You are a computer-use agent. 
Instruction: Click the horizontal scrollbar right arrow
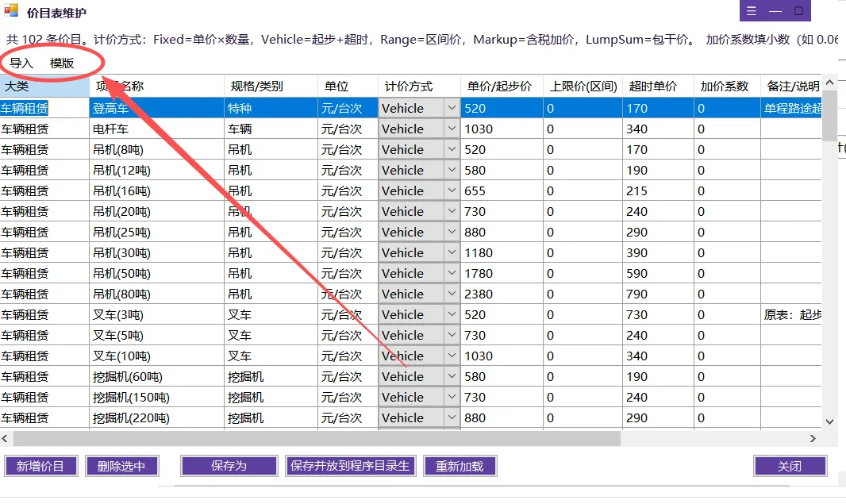(x=813, y=439)
